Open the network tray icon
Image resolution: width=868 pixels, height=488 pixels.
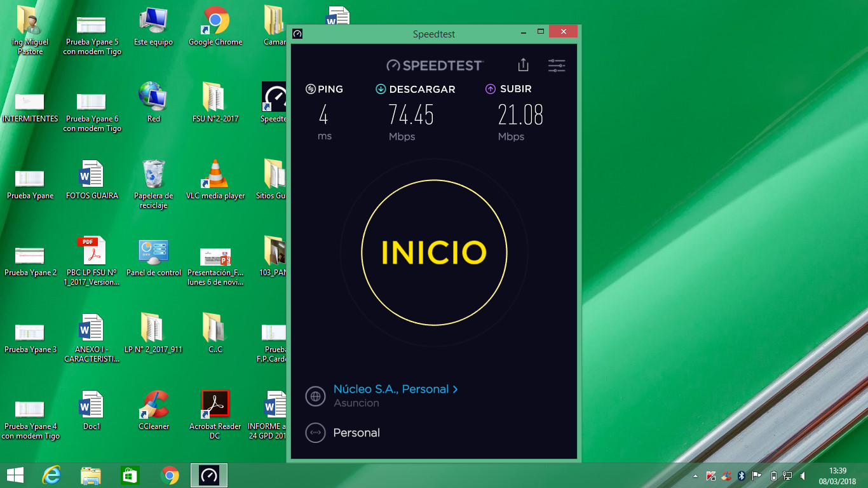click(x=787, y=476)
